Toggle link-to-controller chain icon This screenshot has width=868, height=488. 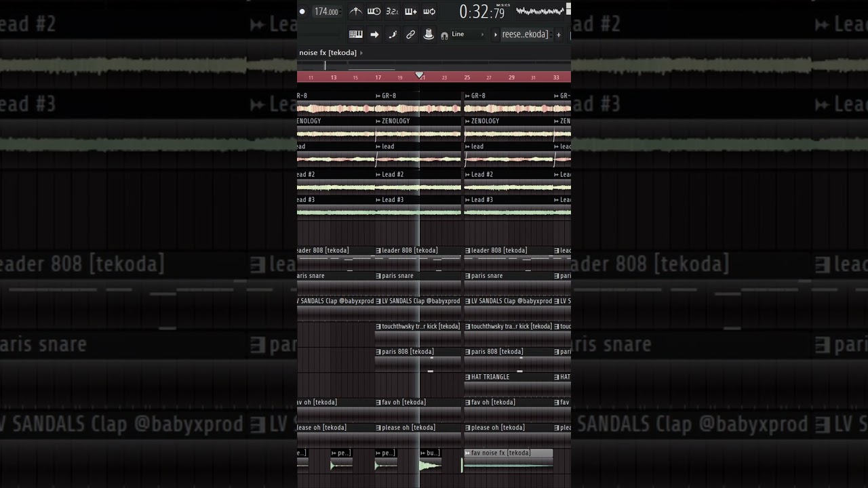[x=410, y=35]
